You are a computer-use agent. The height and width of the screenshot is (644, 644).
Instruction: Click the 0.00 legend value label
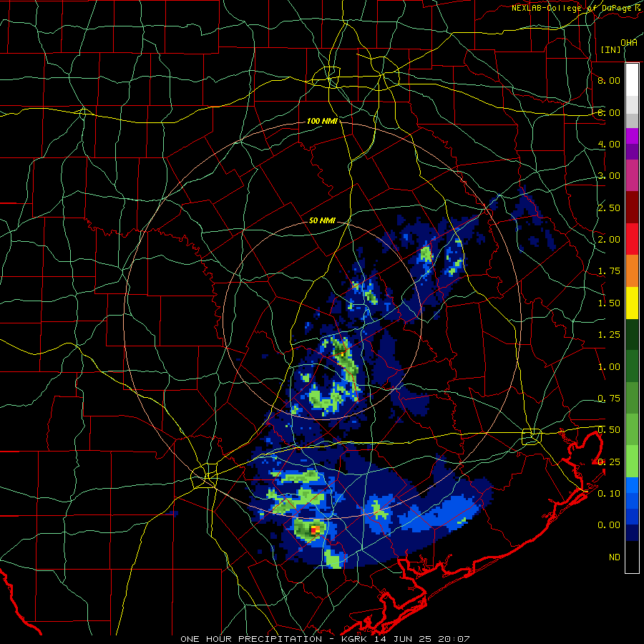[609, 525]
